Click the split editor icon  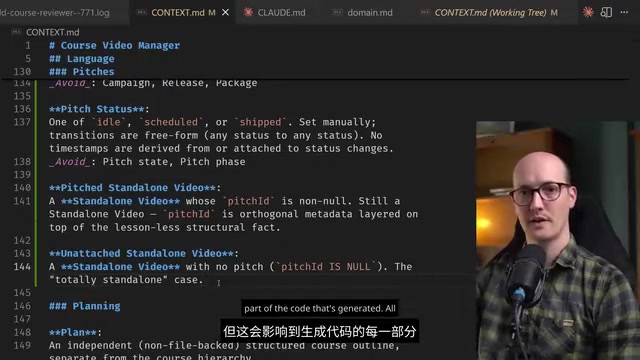tap(606, 12)
